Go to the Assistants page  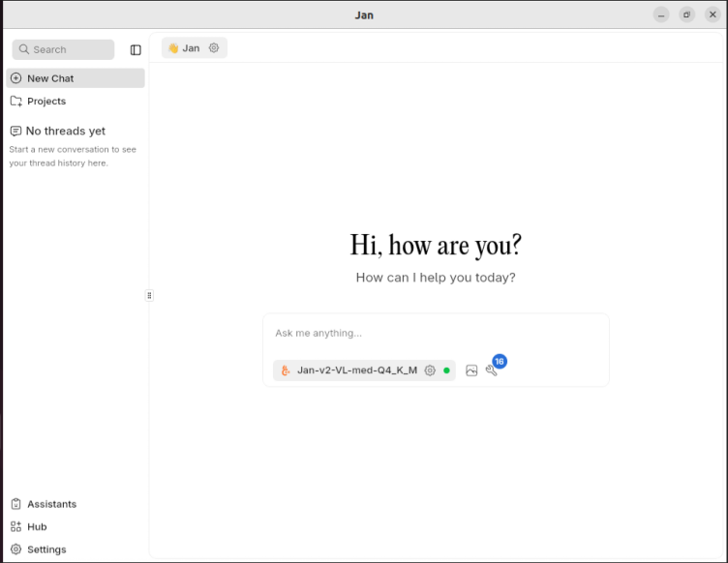coord(76,504)
